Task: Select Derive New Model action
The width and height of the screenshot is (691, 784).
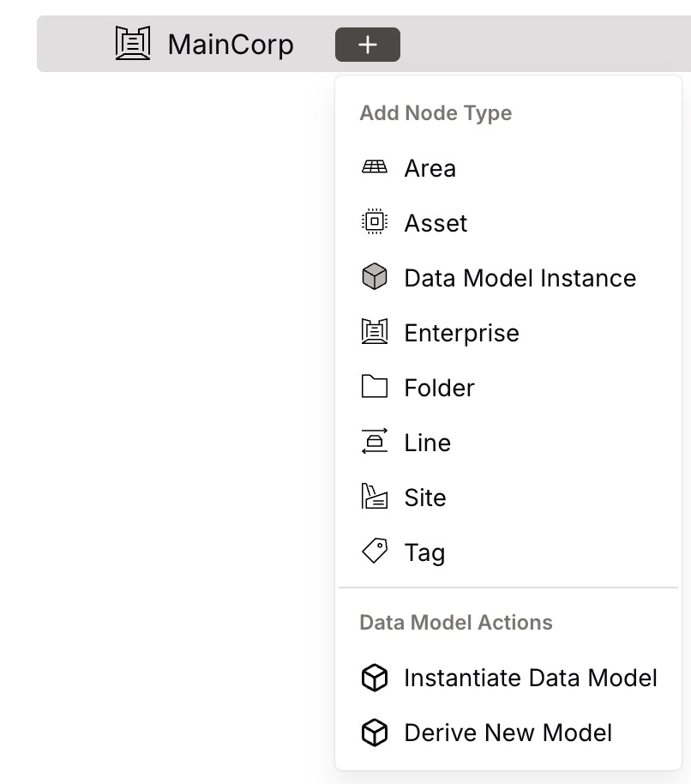Action: (x=508, y=733)
